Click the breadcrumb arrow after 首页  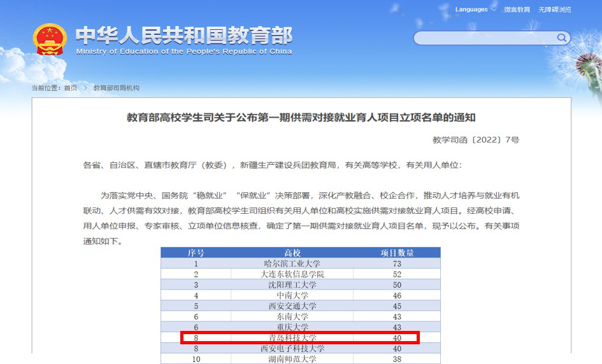click(85, 88)
